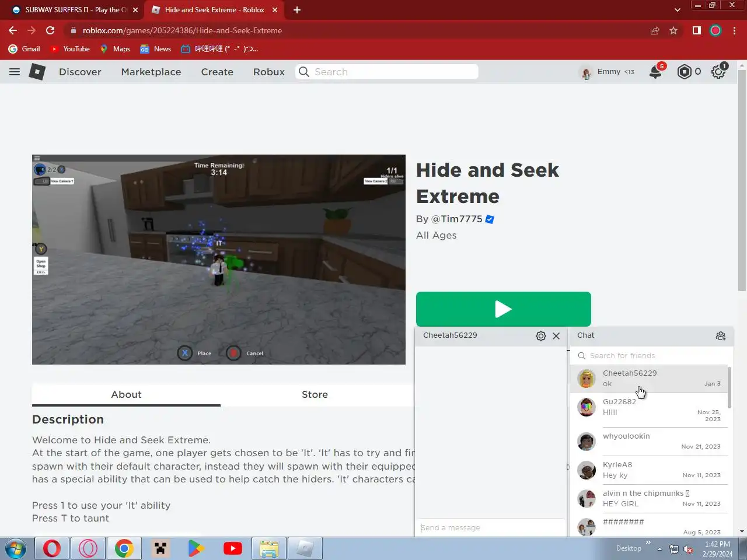The image size is (747, 560).
Task: Click the verified badge next to Tim7775
Action: coord(490,219)
